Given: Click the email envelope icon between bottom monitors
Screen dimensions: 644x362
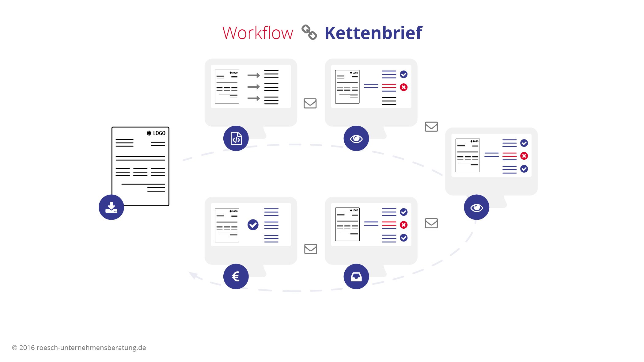Looking at the screenshot, I should pyautogui.click(x=310, y=249).
